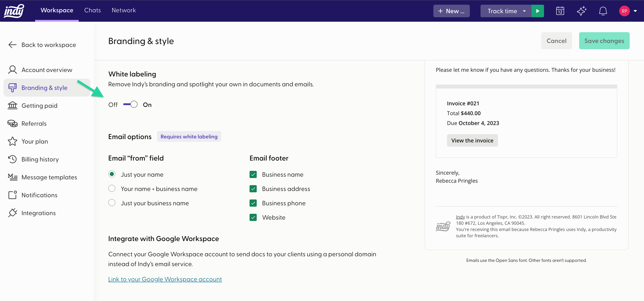Image resolution: width=644 pixels, height=301 pixels.
Task: Open the notifications bell icon
Action: (x=603, y=11)
